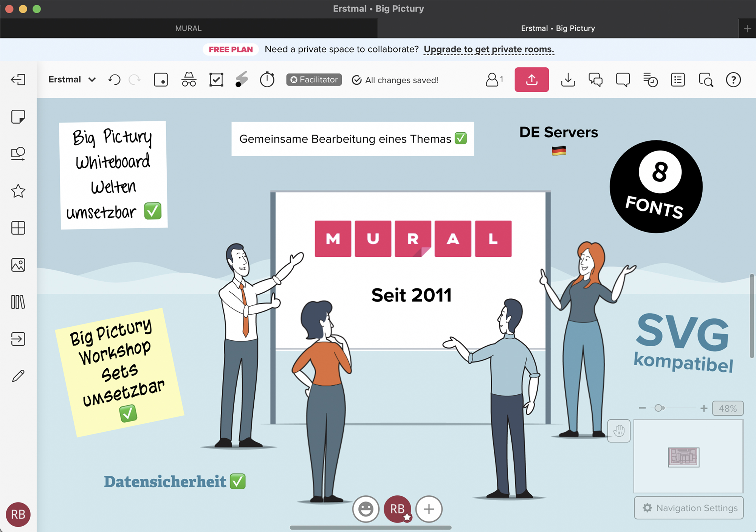
Task: Click Upgrade to get private rooms link
Action: pyautogui.click(x=488, y=50)
